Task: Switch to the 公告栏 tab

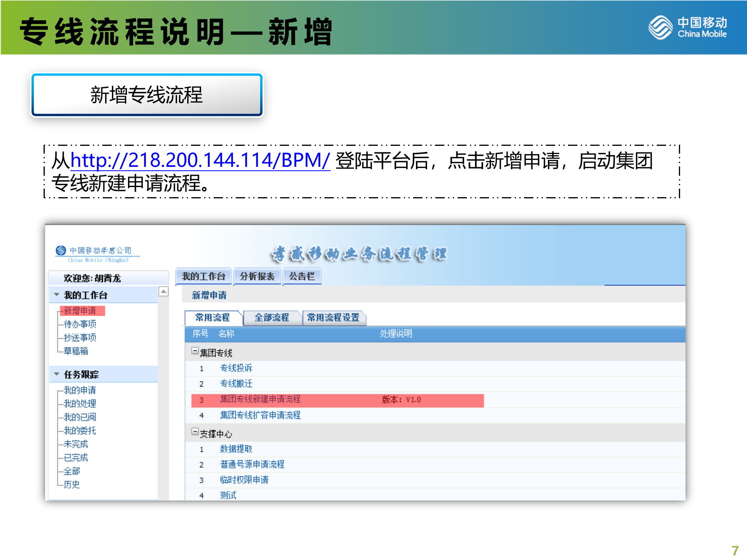Action: (x=302, y=276)
